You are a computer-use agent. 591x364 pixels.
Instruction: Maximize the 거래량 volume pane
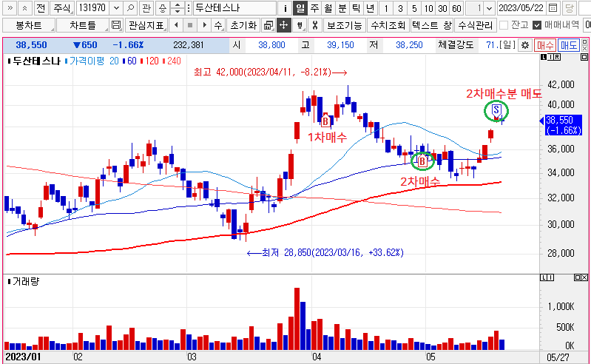578,277
